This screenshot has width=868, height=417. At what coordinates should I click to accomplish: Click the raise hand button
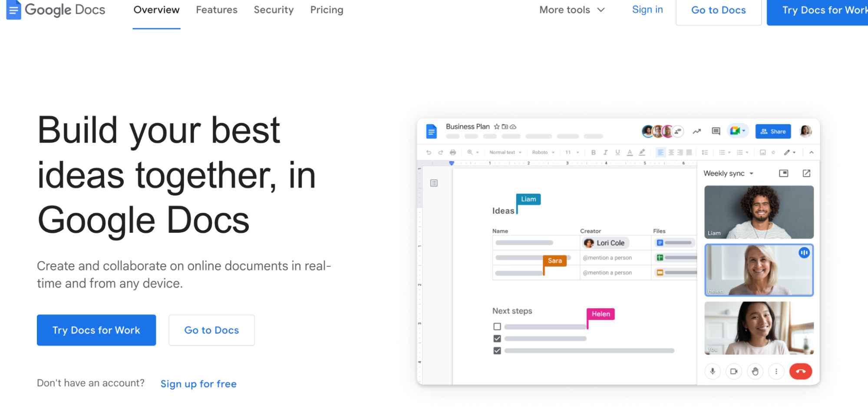point(755,371)
